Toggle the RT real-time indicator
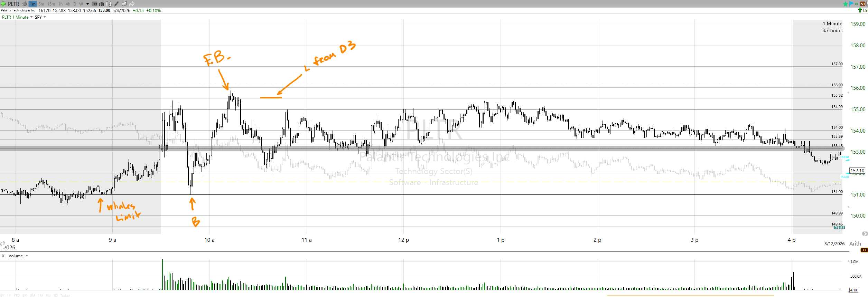 tap(856, 4)
